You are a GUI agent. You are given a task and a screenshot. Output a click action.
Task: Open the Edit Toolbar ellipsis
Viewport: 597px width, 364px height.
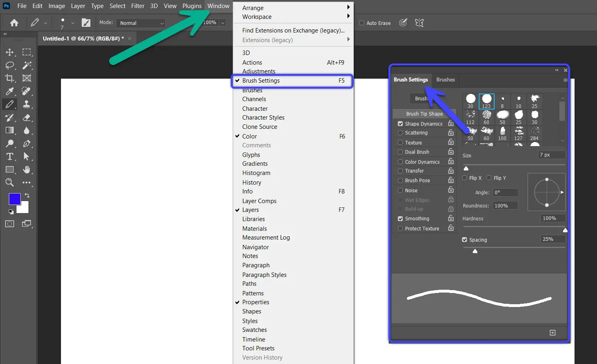click(x=26, y=183)
